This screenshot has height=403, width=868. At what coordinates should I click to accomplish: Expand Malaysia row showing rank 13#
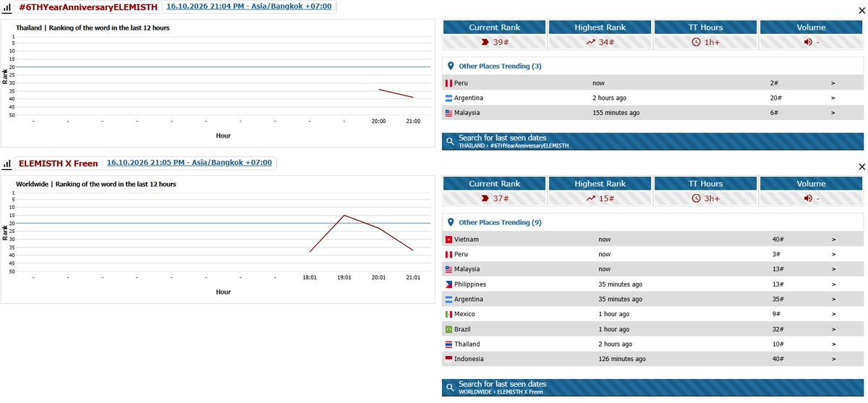[833, 269]
